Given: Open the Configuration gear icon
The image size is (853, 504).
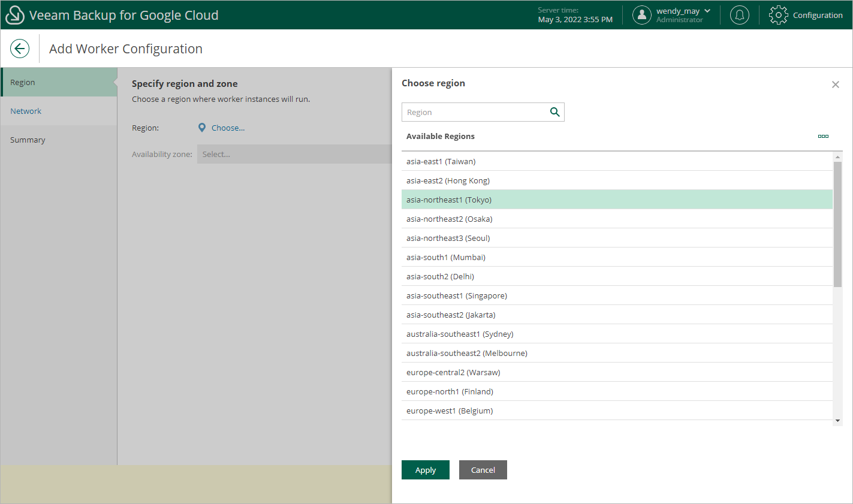Looking at the screenshot, I should 779,15.
